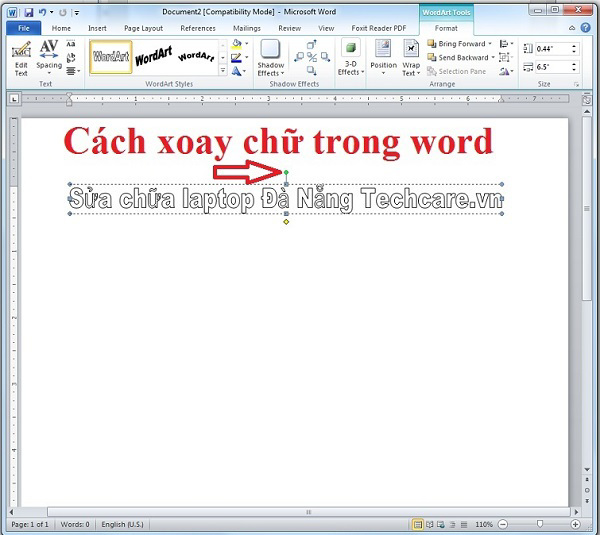Nudge shadow right
Viewport: 600px width, 535px height.
point(325,57)
